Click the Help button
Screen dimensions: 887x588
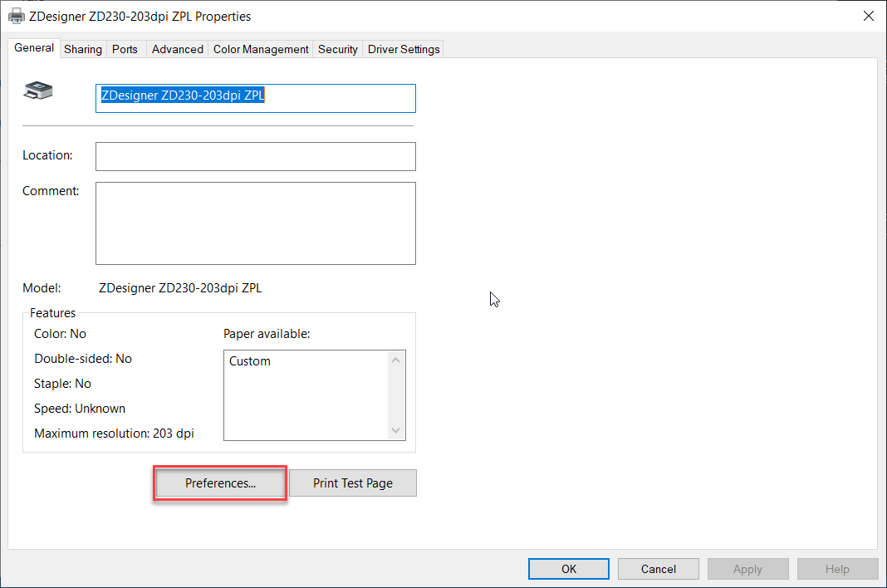(x=837, y=569)
